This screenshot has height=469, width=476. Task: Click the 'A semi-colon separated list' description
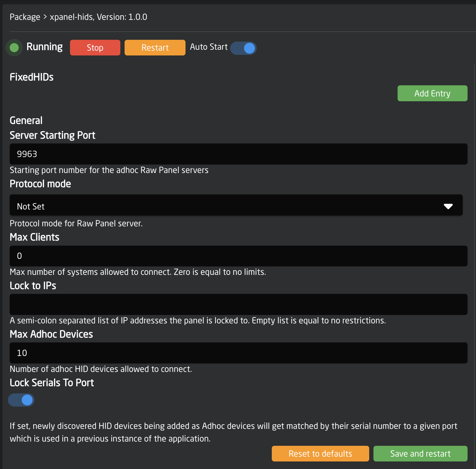[198, 320]
